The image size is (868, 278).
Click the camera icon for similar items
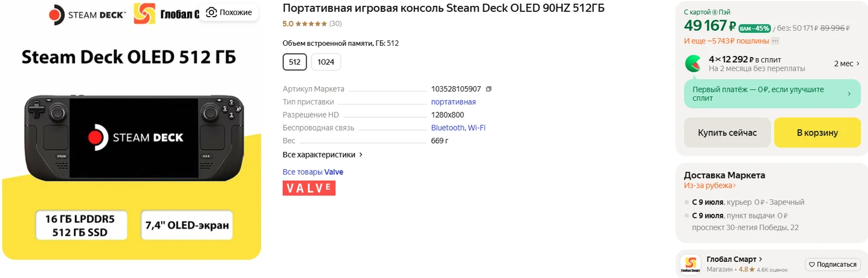[x=211, y=12]
